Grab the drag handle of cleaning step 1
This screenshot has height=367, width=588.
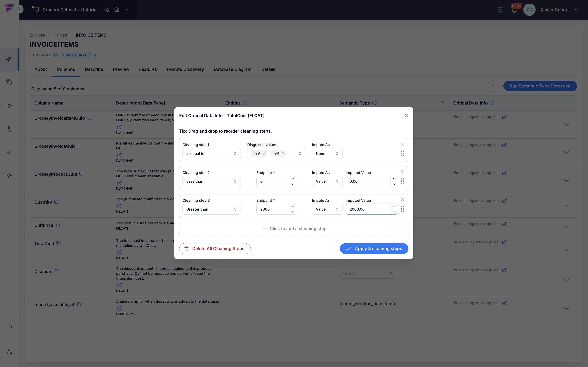click(x=402, y=153)
